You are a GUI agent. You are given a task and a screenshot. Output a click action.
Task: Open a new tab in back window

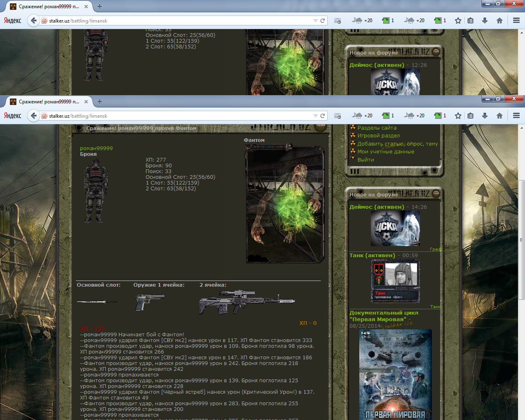(x=100, y=7)
